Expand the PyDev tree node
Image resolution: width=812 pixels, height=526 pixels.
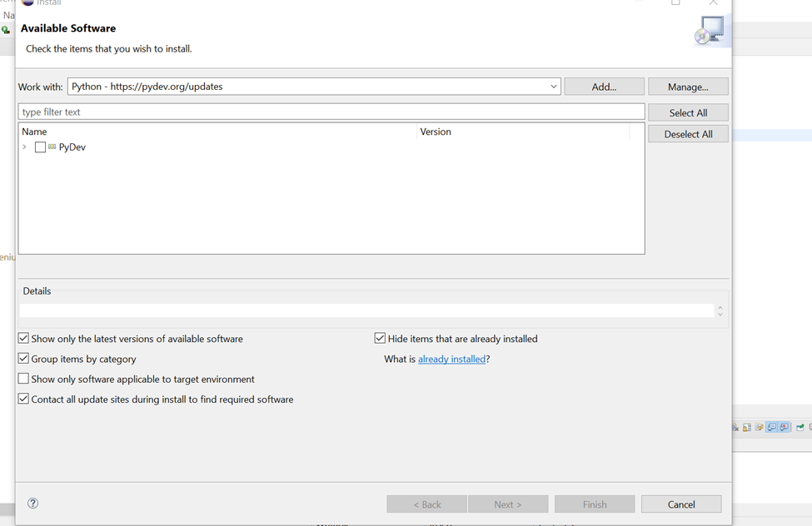pyautogui.click(x=23, y=146)
